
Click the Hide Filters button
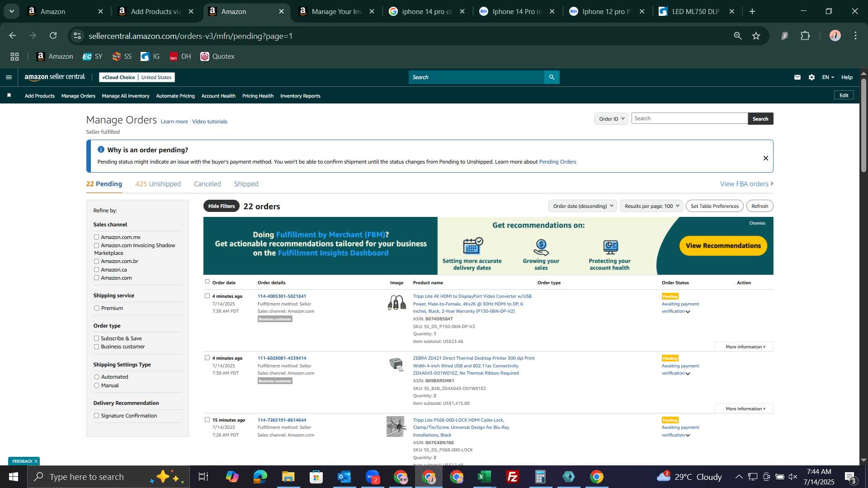click(222, 206)
